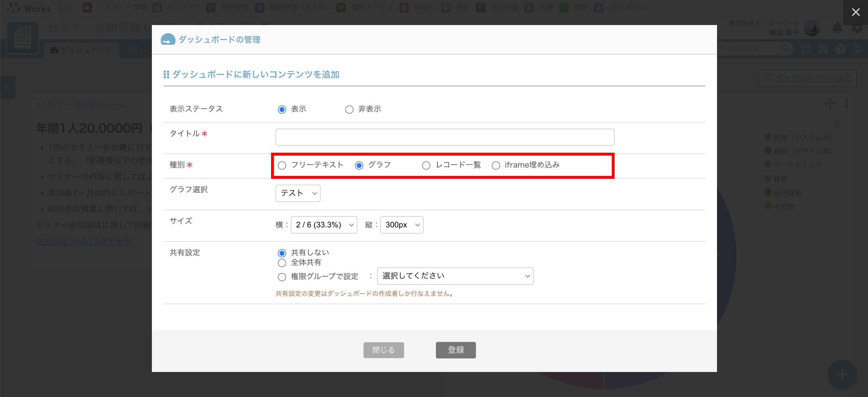Select the 全体共有 sharing option

(x=282, y=263)
